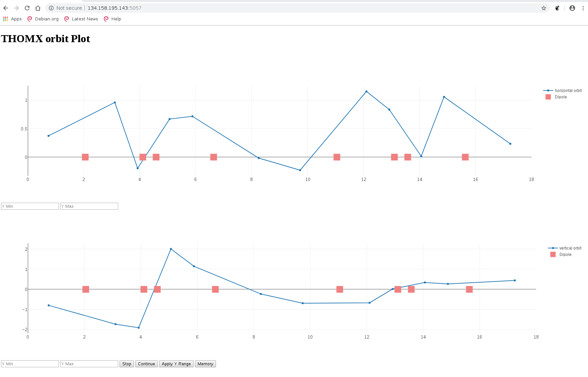
Task: Hide Dipole markers in top plot legend
Action: pyautogui.click(x=560, y=97)
